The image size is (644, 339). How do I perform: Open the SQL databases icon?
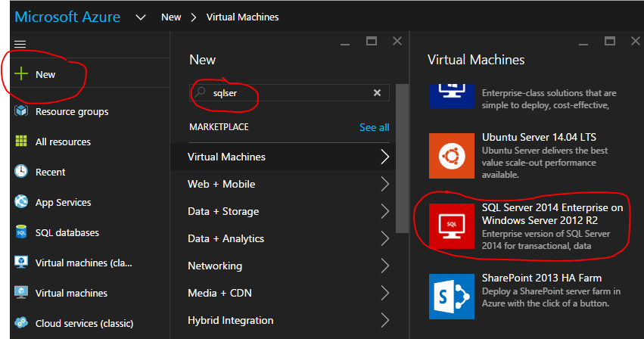(21, 232)
